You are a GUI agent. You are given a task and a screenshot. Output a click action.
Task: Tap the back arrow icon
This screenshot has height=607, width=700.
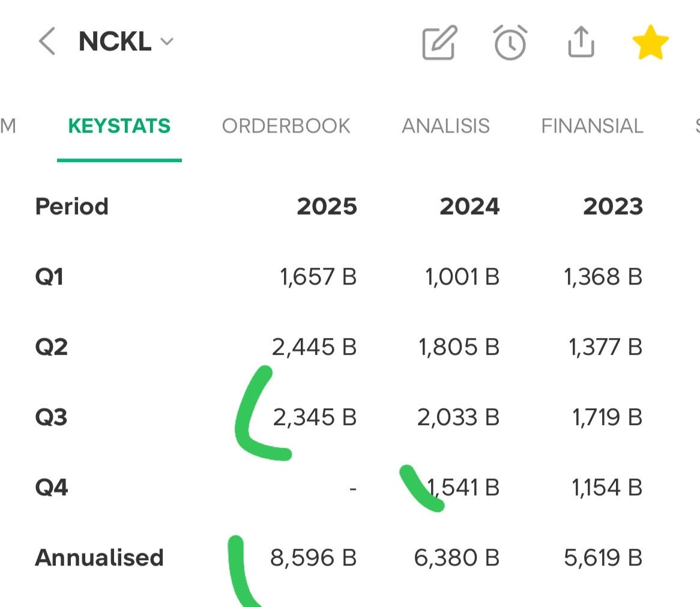click(x=47, y=42)
